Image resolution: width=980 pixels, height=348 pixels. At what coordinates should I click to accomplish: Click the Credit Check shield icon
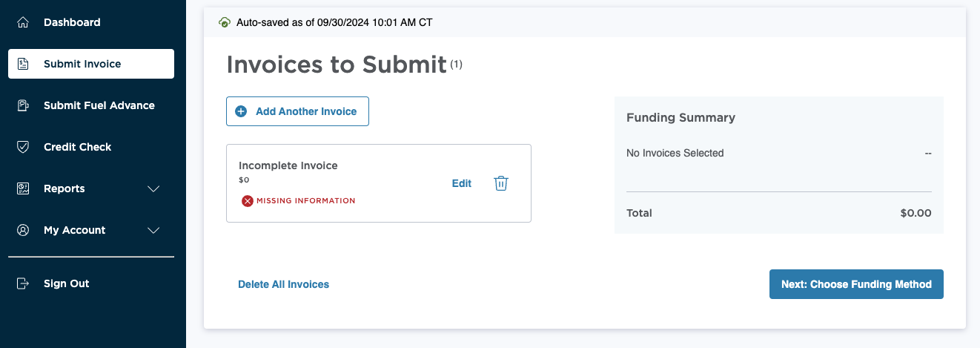[23, 147]
